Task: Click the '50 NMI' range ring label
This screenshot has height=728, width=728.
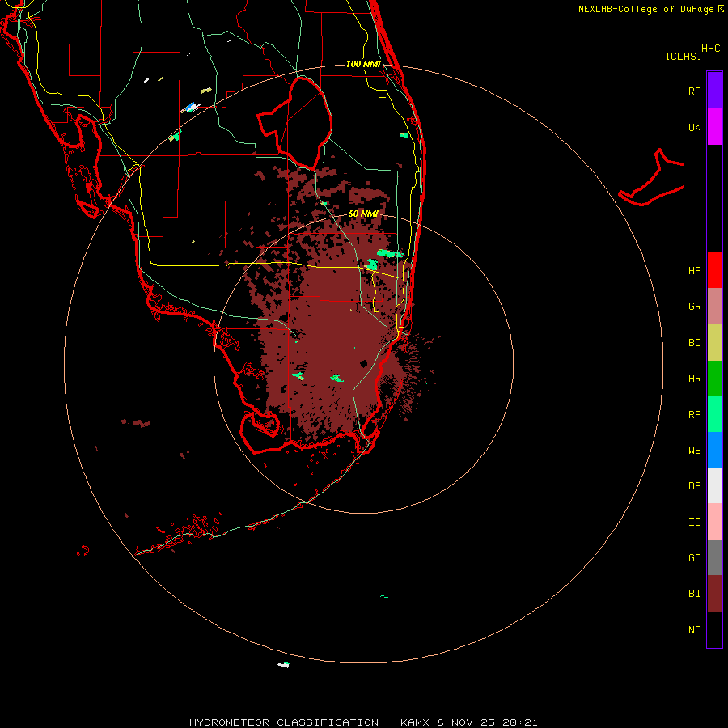Action: coord(363,214)
